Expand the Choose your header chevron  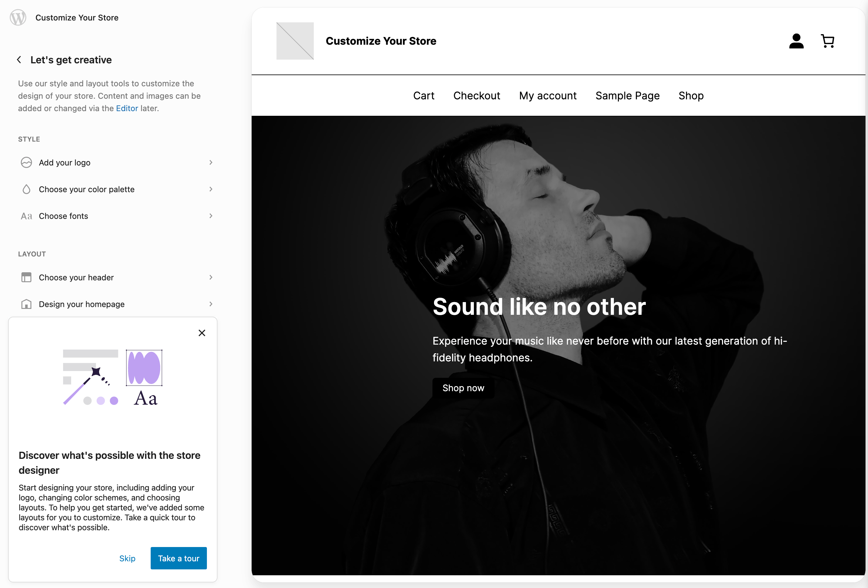click(x=211, y=277)
